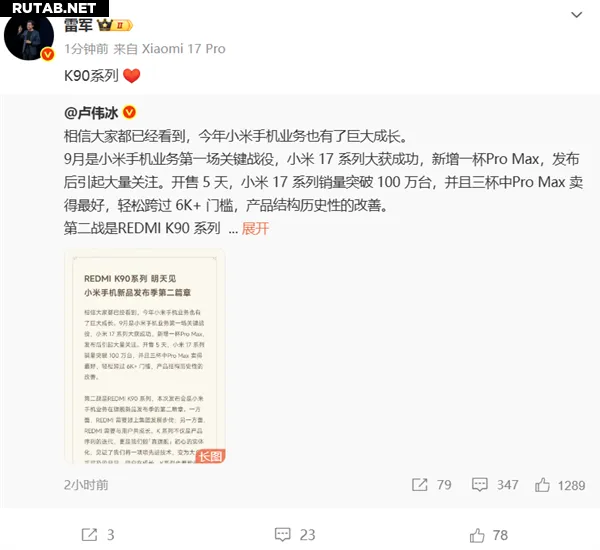Expand the full text via 展开
The height and width of the screenshot is (550, 600).
point(256,228)
